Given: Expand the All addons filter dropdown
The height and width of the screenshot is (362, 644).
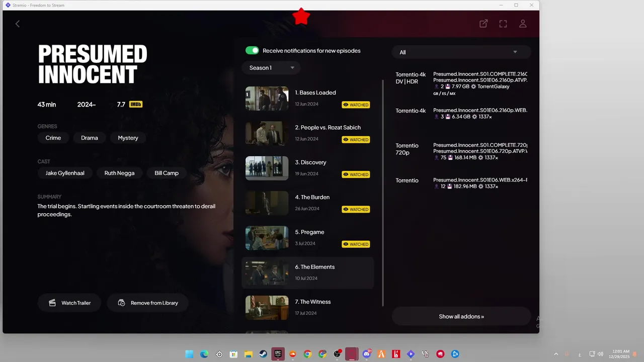Looking at the screenshot, I should coord(461,52).
